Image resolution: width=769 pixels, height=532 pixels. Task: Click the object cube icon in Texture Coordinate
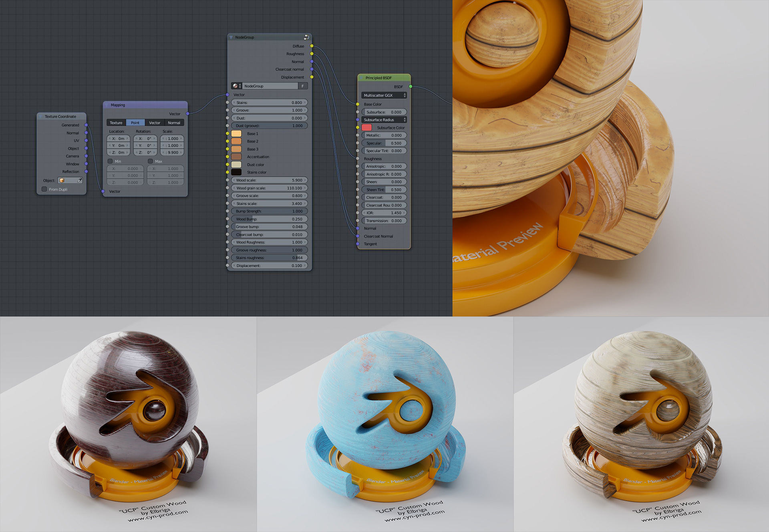coord(62,181)
